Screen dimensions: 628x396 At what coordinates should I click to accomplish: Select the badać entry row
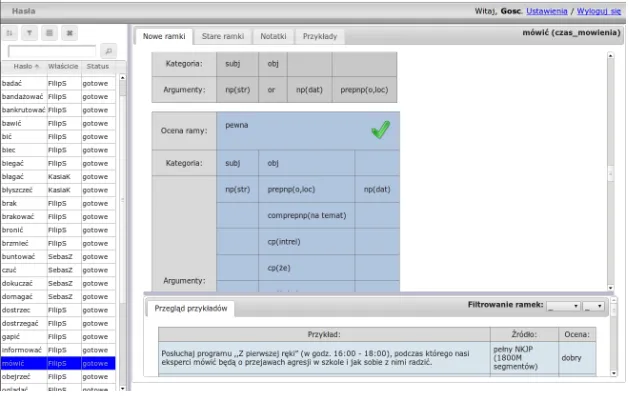(x=58, y=83)
